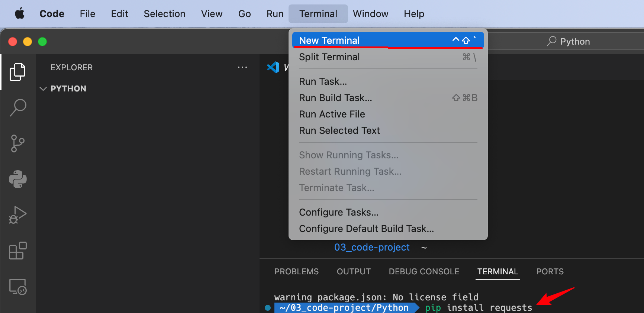
Task: Open the Search view icon
Action: (17, 108)
